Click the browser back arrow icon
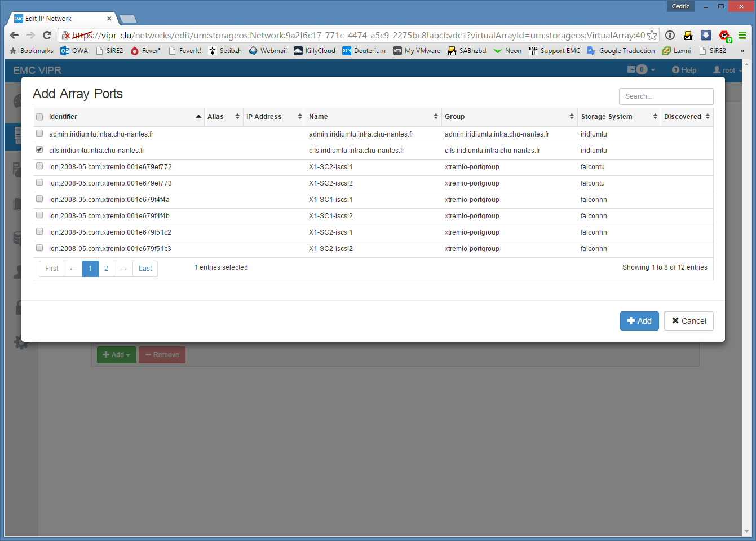 click(14, 35)
